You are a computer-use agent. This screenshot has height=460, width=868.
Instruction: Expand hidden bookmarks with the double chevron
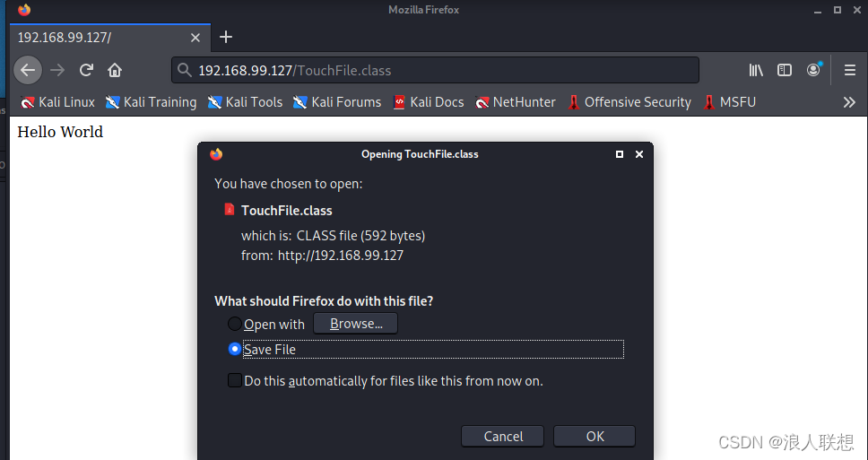[x=849, y=102]
